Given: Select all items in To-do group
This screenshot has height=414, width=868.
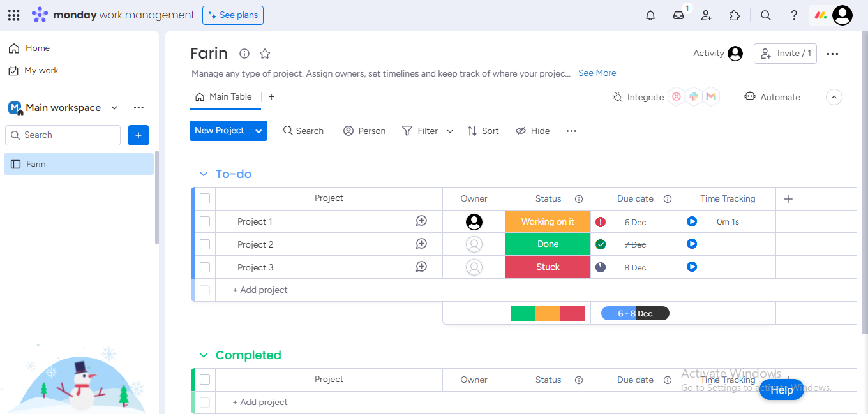Looking at the screenshot, I should tap(205, 198).
